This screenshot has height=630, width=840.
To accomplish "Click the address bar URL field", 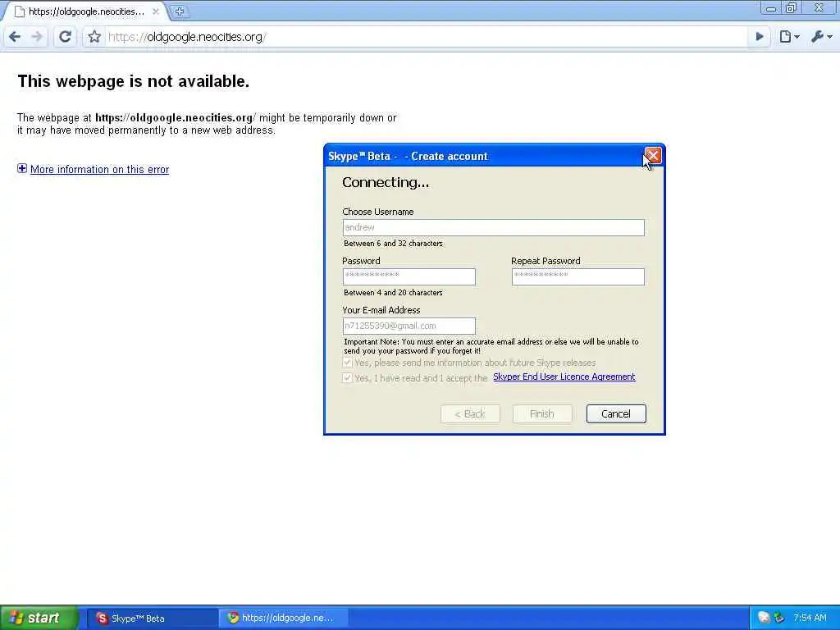I will point(426,37).
